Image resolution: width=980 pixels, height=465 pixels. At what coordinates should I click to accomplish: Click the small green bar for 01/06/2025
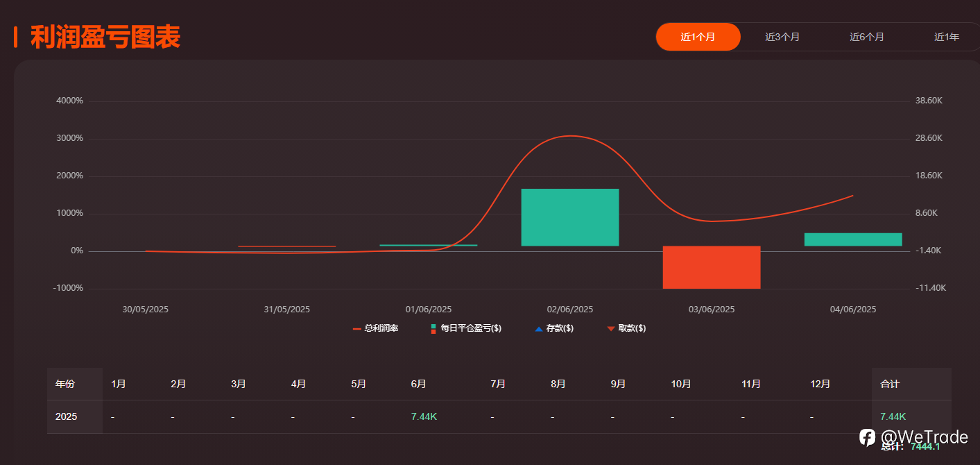(429, 246)
